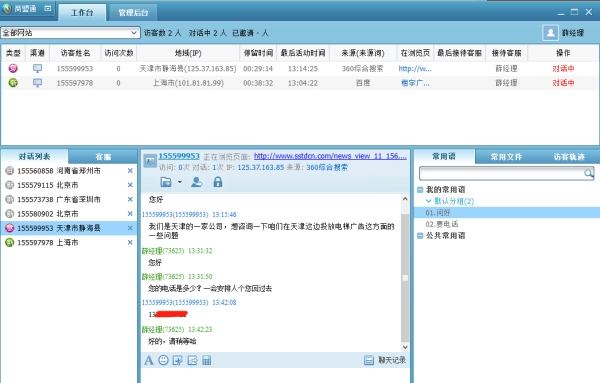Click the pink status icon of conversation 155599953
Image resolution: width=600 pixels, height=383 pixels.
click(10, 228)
